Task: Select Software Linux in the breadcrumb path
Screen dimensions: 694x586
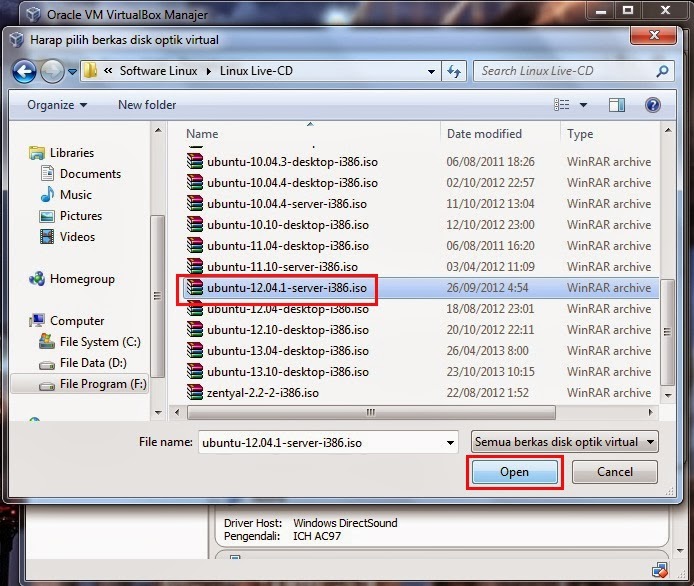Action: [x=158, y=71]
